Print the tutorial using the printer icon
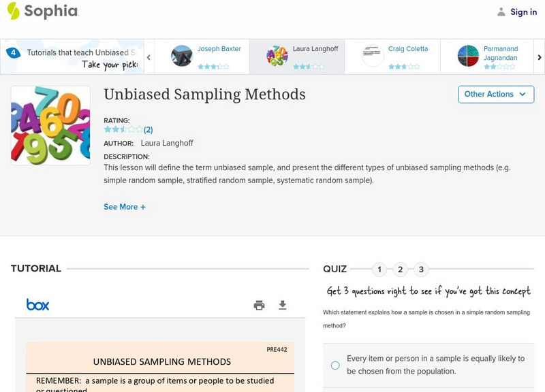 tap(259, 305)
